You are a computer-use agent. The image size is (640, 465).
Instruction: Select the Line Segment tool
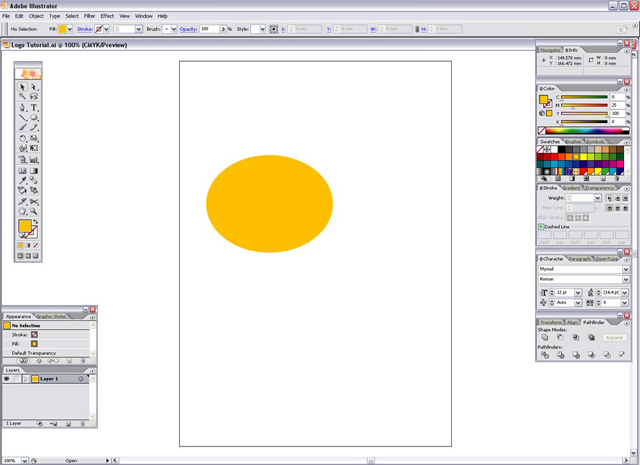22,118
